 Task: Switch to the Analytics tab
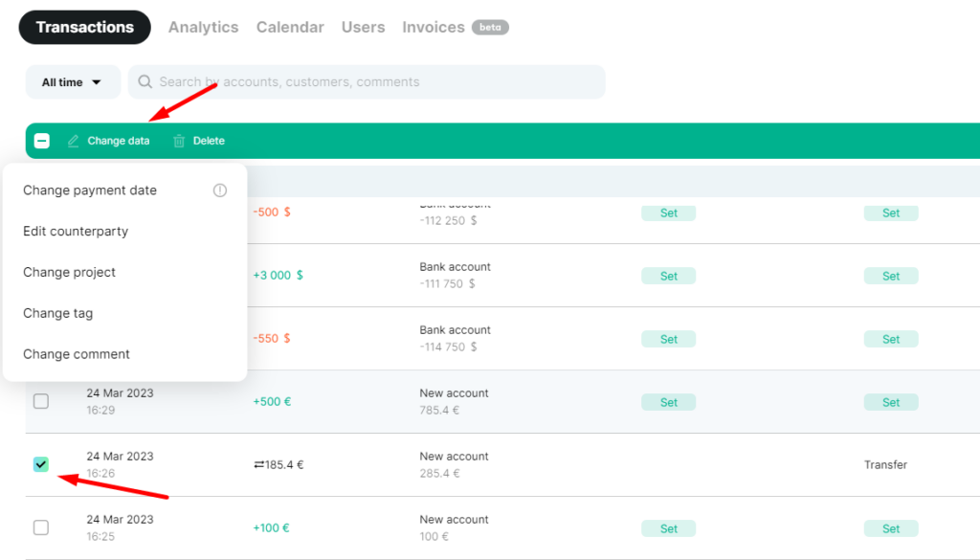(x=203, y=28)
